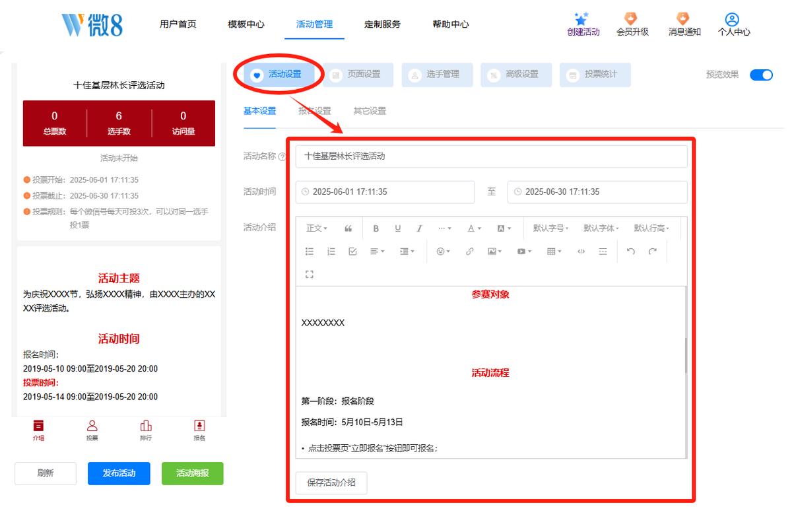Open the insert table dropdown
792x532 pixels.
pos(554,251)
